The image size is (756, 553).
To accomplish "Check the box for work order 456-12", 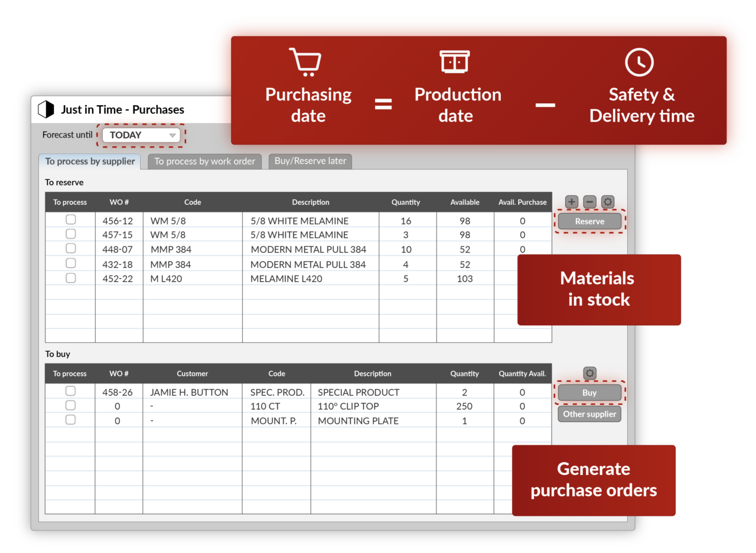I will (x=70, y=220).
